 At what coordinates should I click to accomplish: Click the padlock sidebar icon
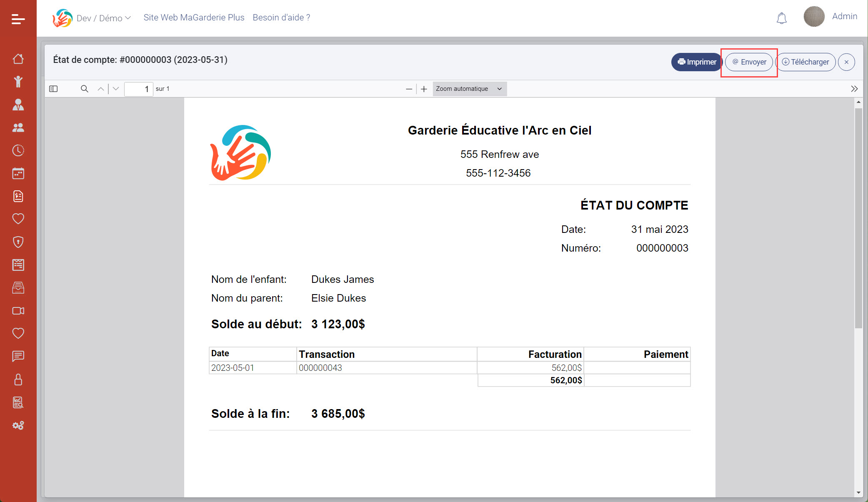pos(18,380)
